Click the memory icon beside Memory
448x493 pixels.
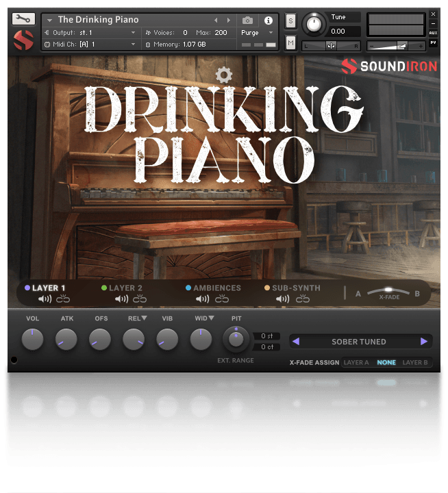point(148,45)
